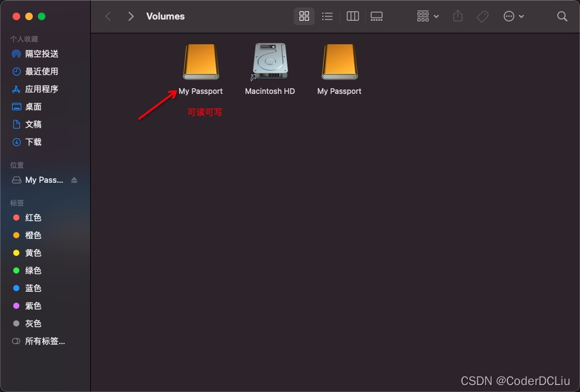Select My Pass... drive in sidebar locations
Image resolution: width=580 pixels, height=392 pixels.
[x=37, y=180]
